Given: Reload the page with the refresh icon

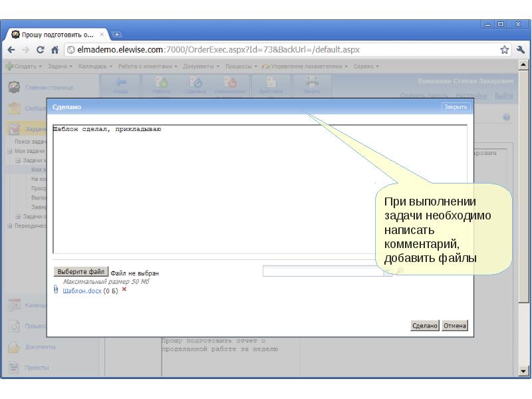Looking at the screenshot, I should 40,50.
